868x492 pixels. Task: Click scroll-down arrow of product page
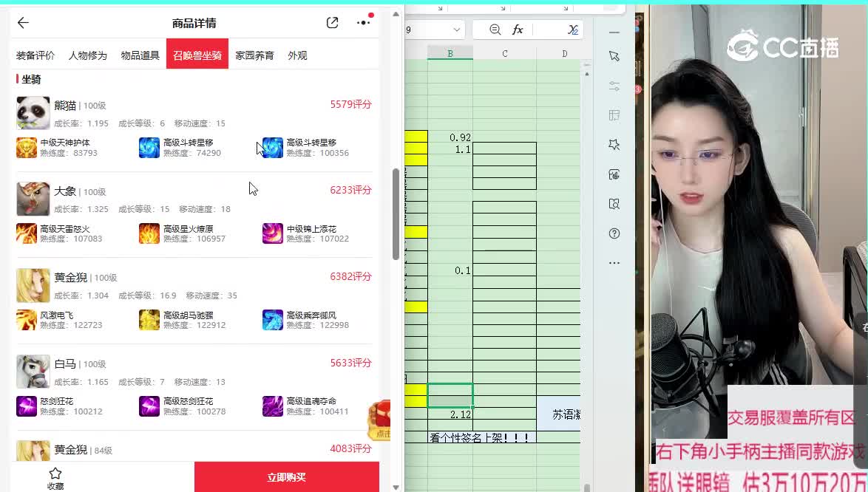396,487
